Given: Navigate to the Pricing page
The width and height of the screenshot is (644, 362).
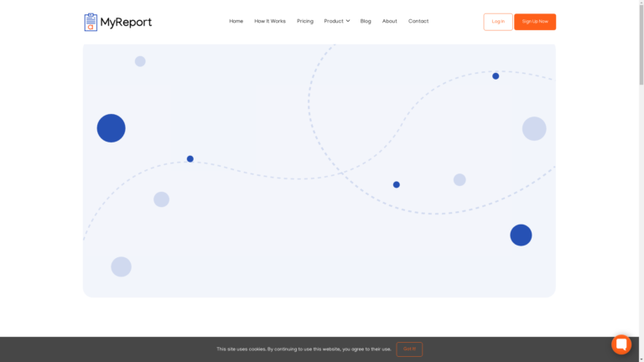Looking at the screenshot, I should coord(305,21).
